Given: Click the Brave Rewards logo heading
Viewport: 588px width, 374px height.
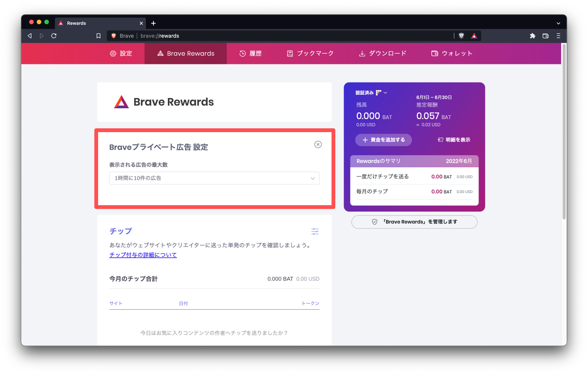Looking at the screenshot, I should point(164,102).
